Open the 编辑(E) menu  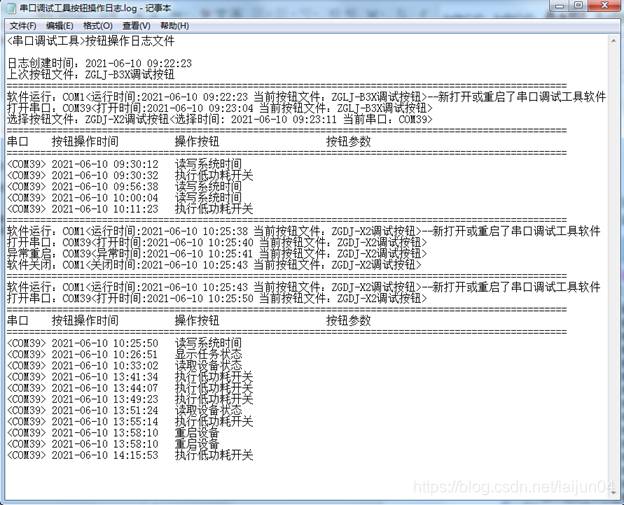[x=59, y=26]
